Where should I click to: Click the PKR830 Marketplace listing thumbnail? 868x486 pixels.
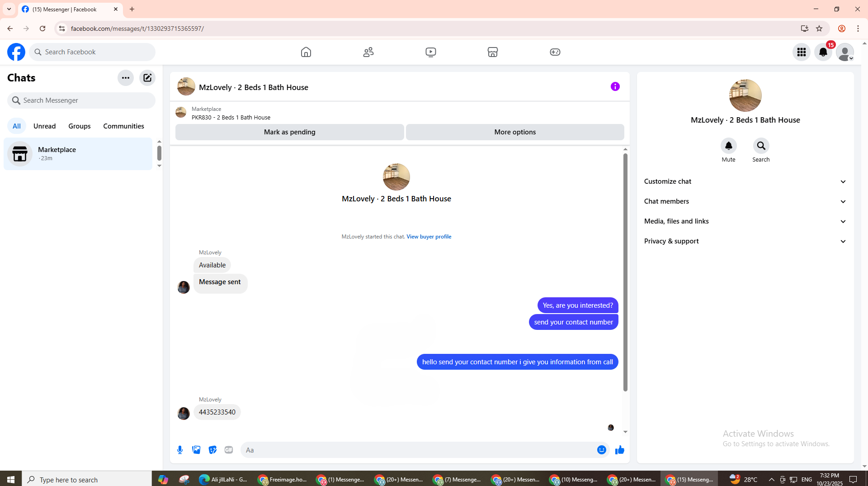click(181, 112)
